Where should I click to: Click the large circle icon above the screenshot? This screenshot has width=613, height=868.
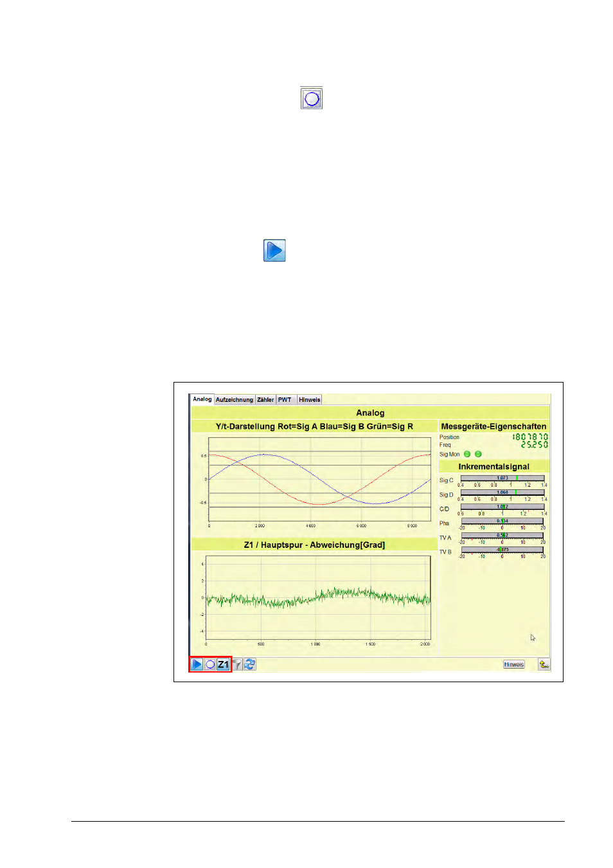coord(312,98)
